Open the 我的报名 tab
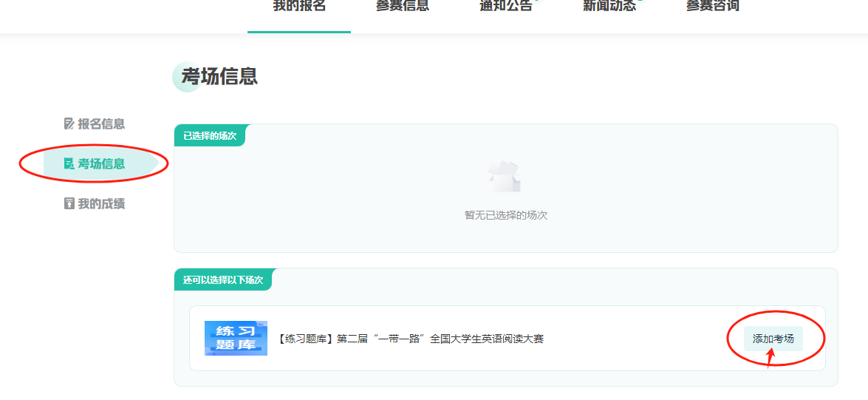Image resolution: width=868 pixels, height=400 pixels. tap(299, 7)
